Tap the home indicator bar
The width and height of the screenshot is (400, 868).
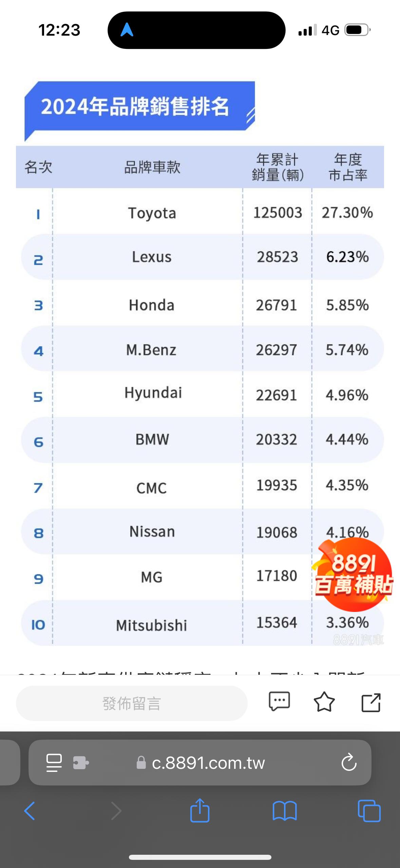click(200, 857)
